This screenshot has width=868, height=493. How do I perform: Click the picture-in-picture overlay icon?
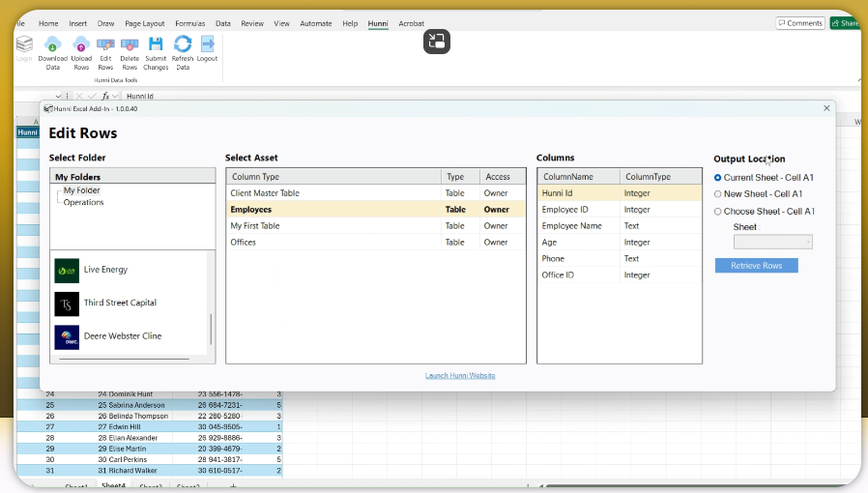(437, 42)
